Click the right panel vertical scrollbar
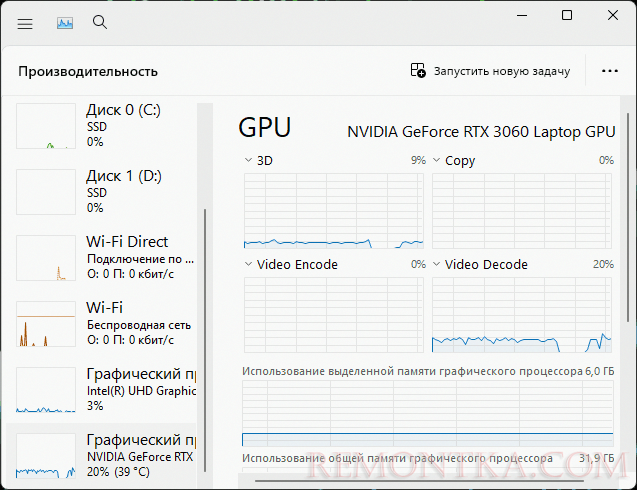Image resolution: width=637 pixels, height=490 pixels. (x=628, y=215)
